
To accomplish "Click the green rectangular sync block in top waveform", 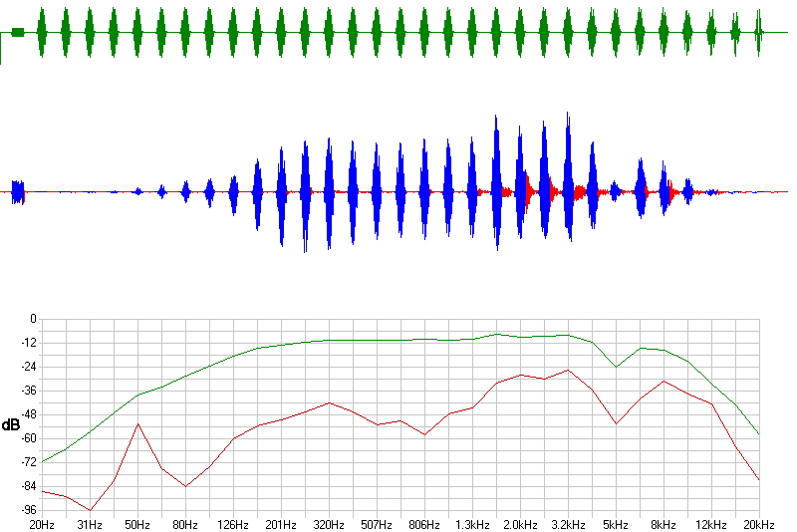I will (x=18, y=33).
